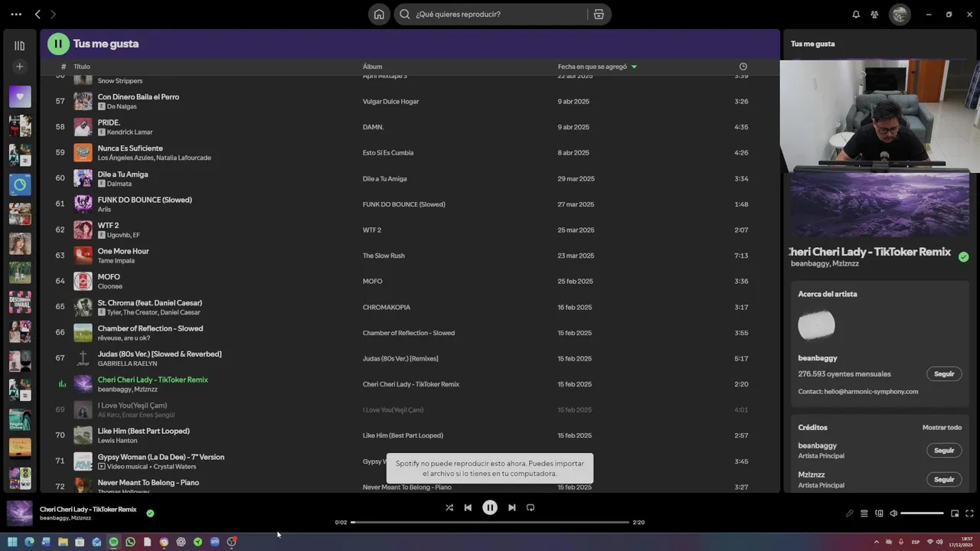The height and width of the screenshot is (551, 980).
Task: Go back with the left arrow
Action: [x=38, y=14]
